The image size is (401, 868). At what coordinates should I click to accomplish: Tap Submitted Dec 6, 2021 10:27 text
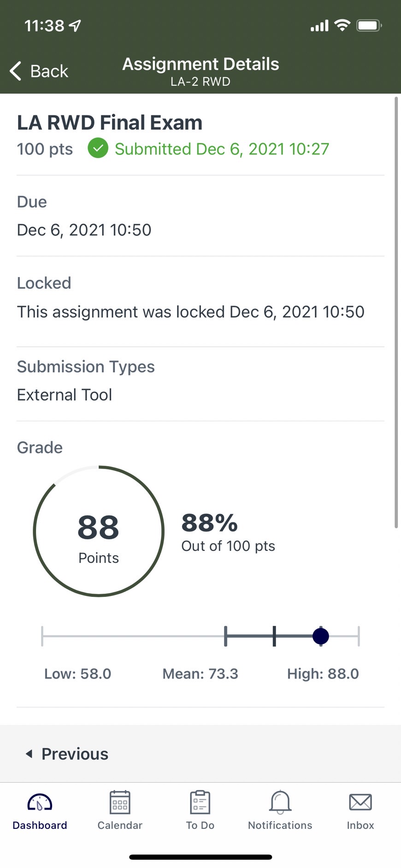222,149
